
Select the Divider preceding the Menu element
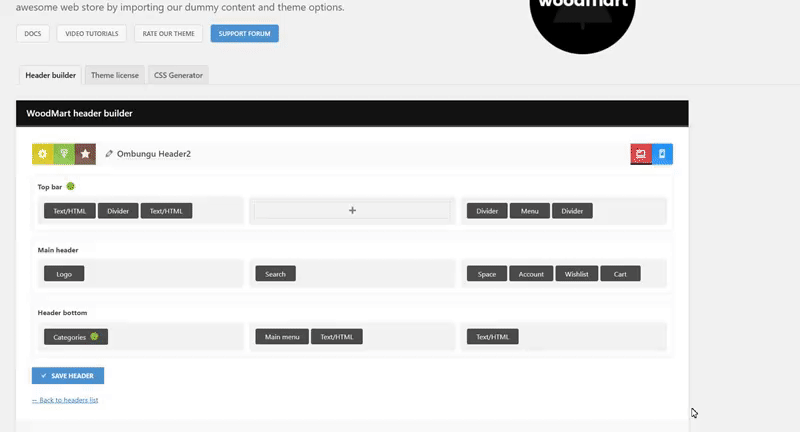487,211
